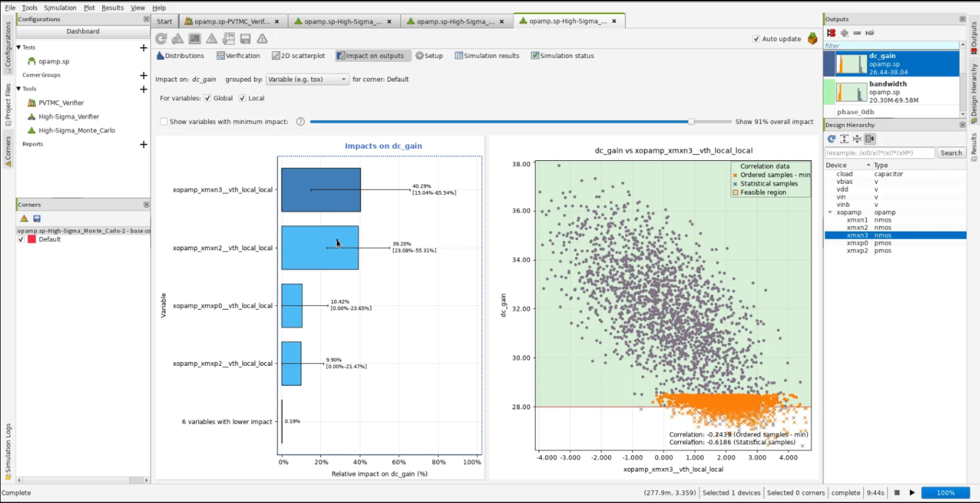
Task: Click the plus icon in Outputs panel
Action: pos(844,33)
